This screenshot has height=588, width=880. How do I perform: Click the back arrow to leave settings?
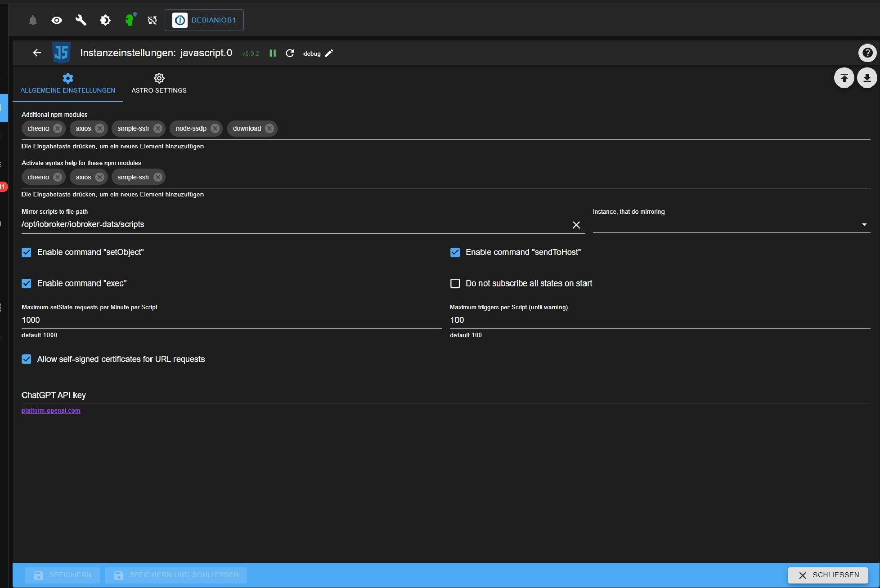[x=37, y=53]
